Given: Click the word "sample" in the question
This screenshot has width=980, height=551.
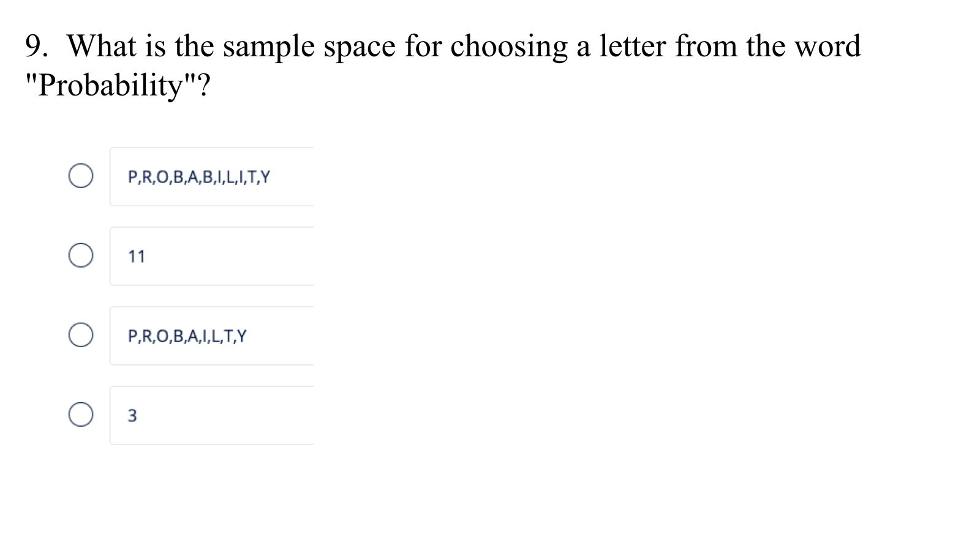Looking at the screenshot, I should coord(268,47).
